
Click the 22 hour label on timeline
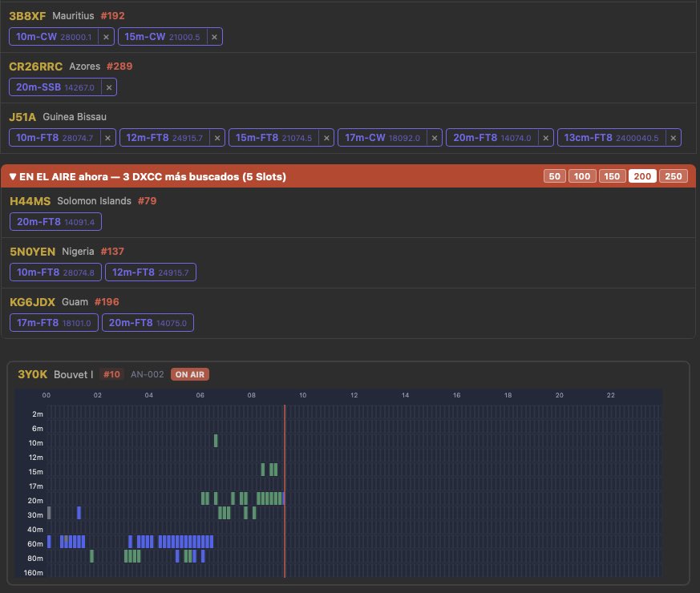point(611,395)
